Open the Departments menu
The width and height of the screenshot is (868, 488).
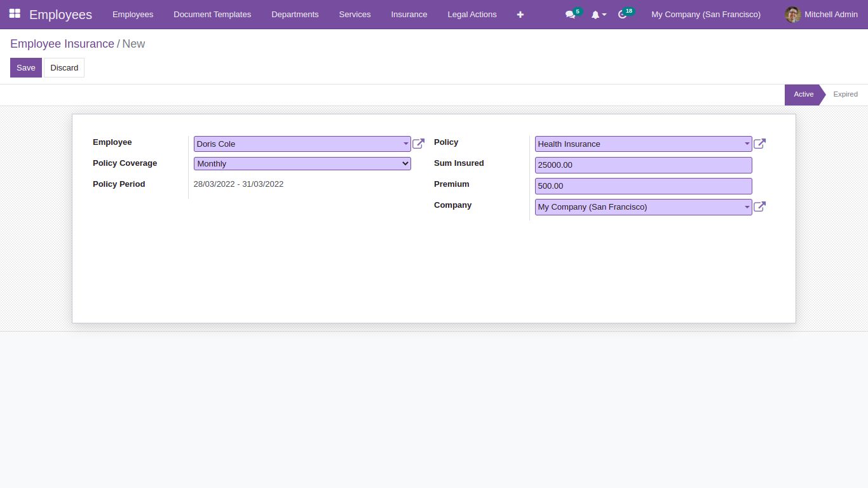click(x=295, y=14)
